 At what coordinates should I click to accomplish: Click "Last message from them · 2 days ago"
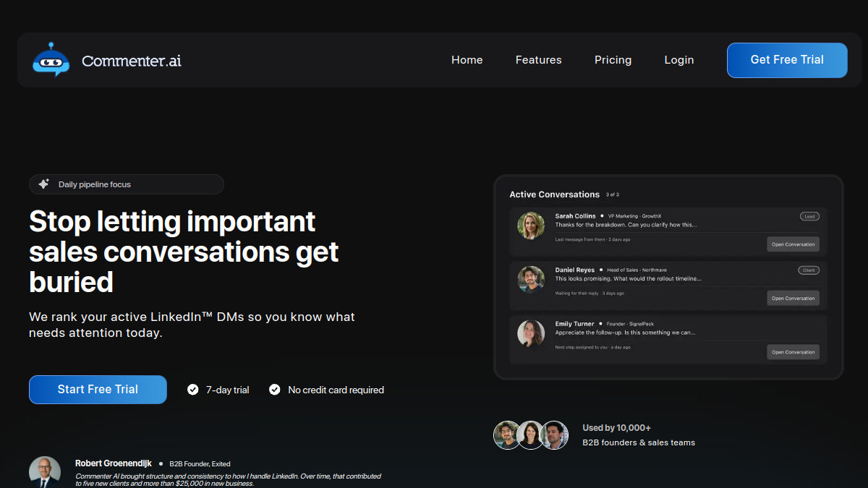(x=593, y=239)
